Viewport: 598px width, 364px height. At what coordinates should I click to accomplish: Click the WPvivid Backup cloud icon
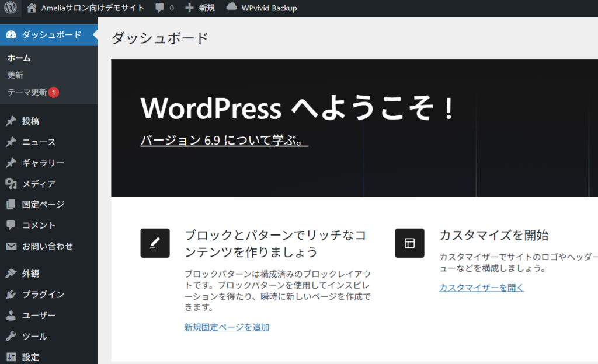pos(232,8)
